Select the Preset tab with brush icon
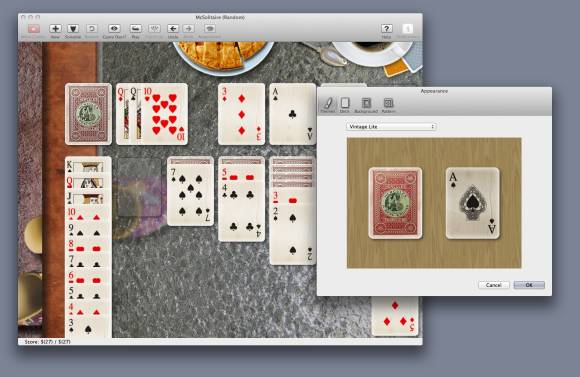580x377 pixels. coord(328,105)
